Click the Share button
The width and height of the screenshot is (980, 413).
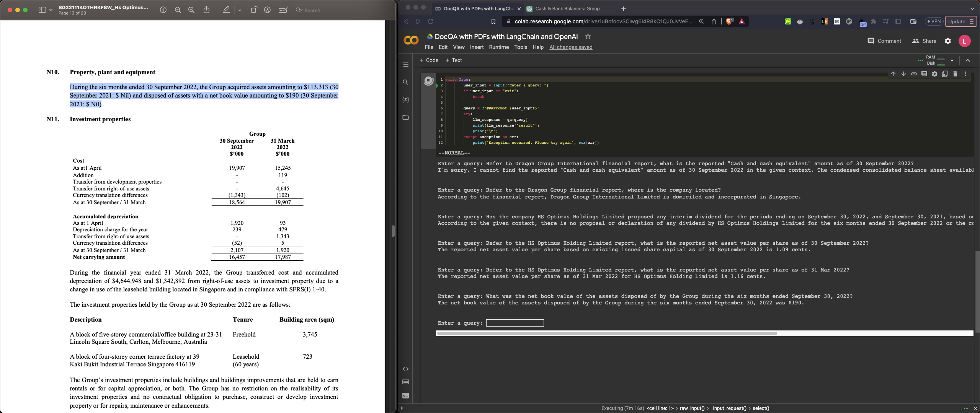point(924,41)
